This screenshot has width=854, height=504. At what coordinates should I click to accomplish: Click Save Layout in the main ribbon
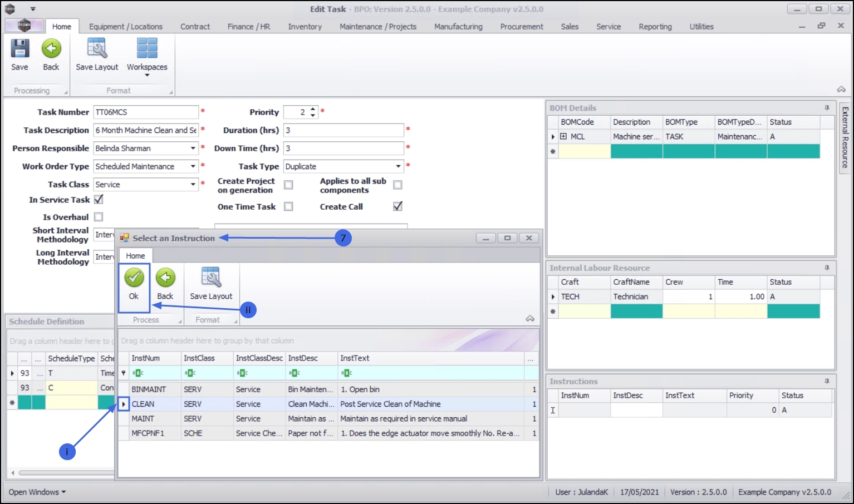[x=97, y=55]
